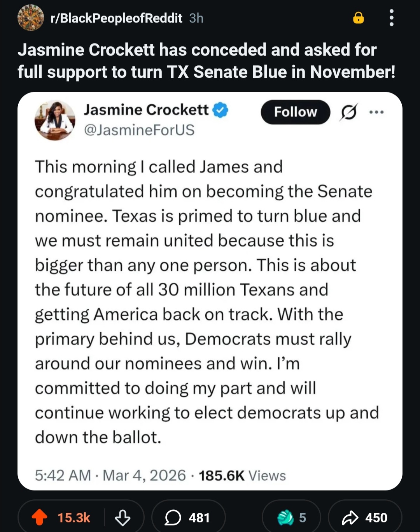Upvote the post
Viewport: 420px width, 532px height.
39,518
